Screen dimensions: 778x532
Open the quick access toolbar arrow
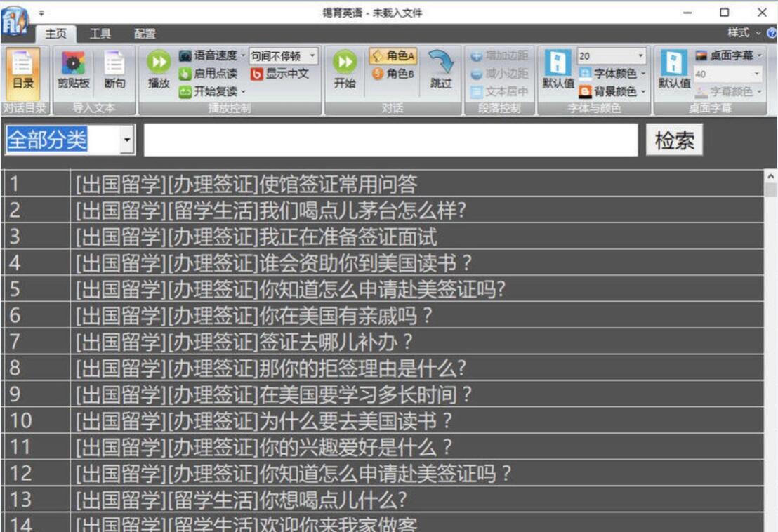[41, 13]
